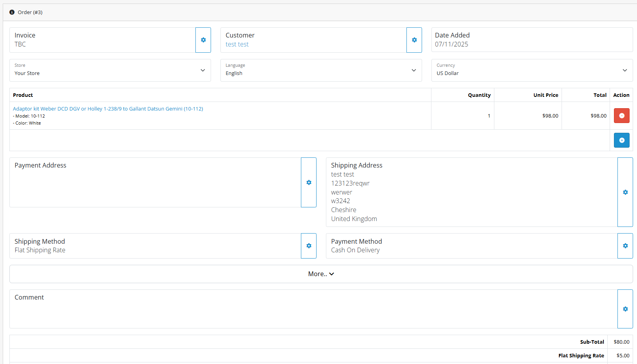Image resolution: width=637 pixels, height=364 pixels.
Task: Change Payment Method via gear icon
Action: [625, 246]
